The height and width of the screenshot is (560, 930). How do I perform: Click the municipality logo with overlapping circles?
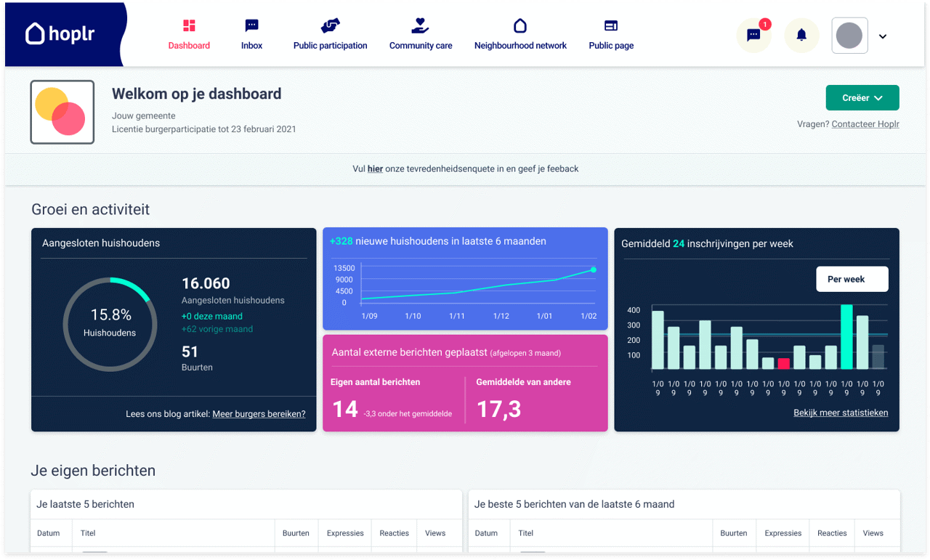coord(62,112)
